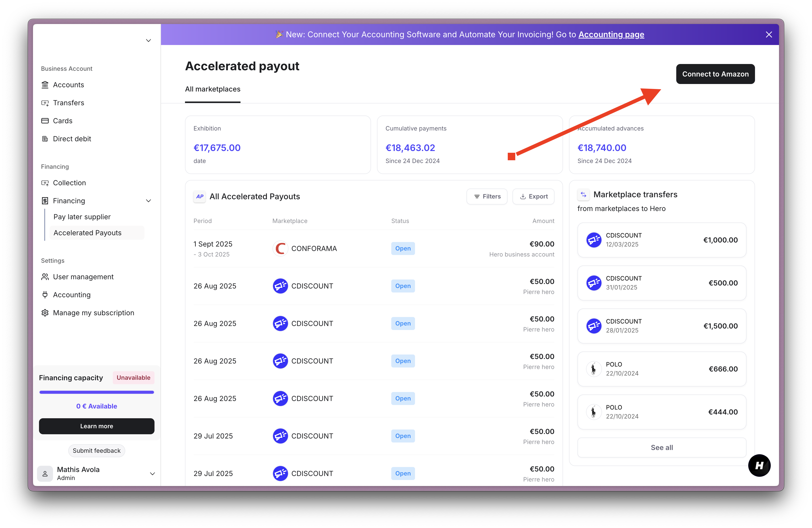Select the All marketplaces tab
Viewport: 812px width, 528px height.
[x=212, y=89]
